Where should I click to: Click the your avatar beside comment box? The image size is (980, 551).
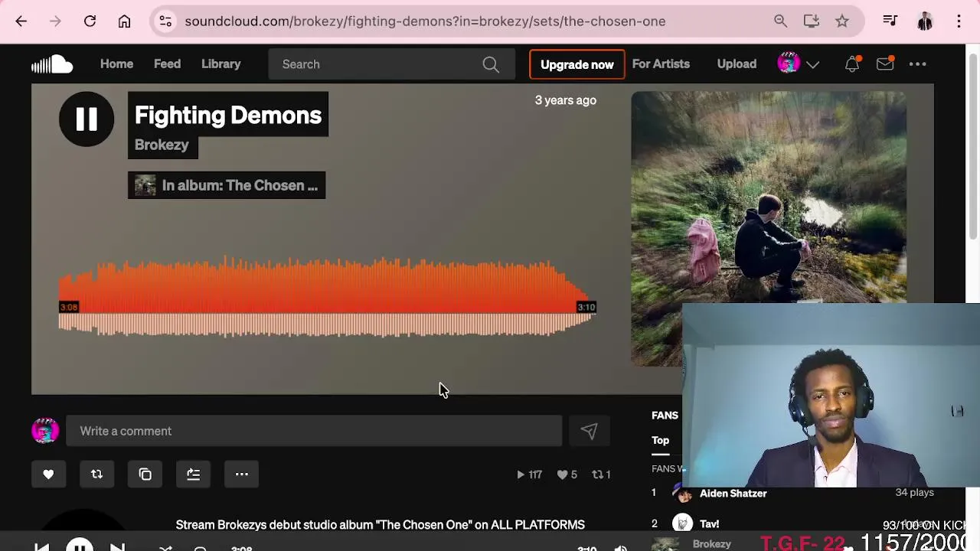point(45,431)
